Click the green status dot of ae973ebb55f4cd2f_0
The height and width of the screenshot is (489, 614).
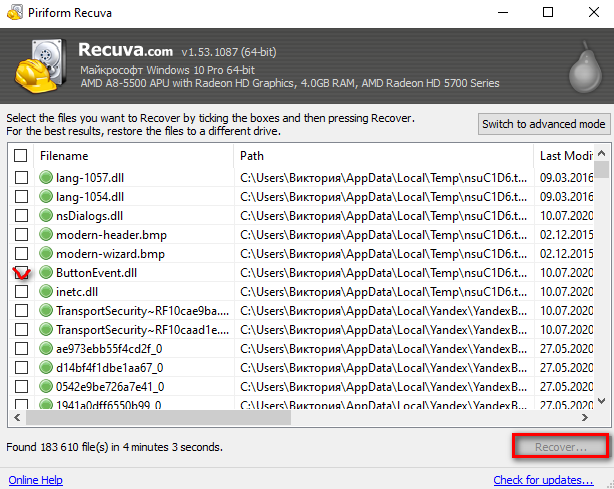(46, 348)
